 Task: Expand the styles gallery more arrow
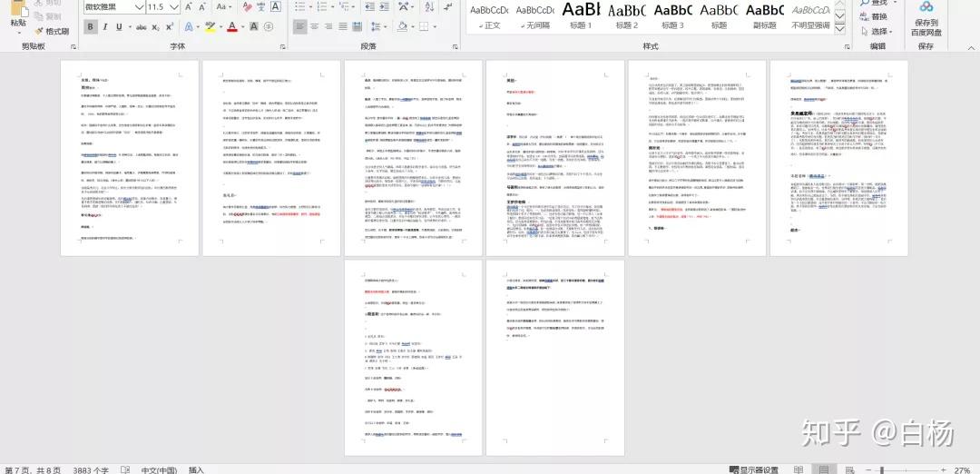(x=840, y=29)
